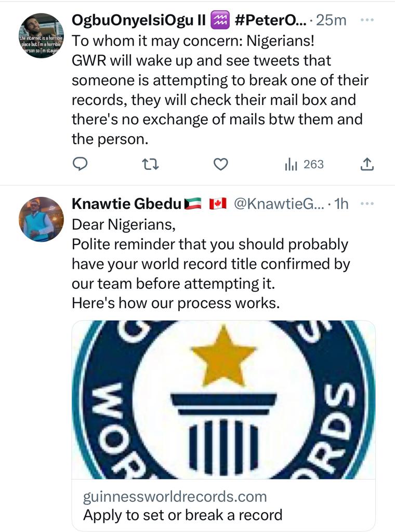This screenshot has width=395, height=532.
Task: Open 'Apply to set or break a record'
Action: [x=182, y=515]
